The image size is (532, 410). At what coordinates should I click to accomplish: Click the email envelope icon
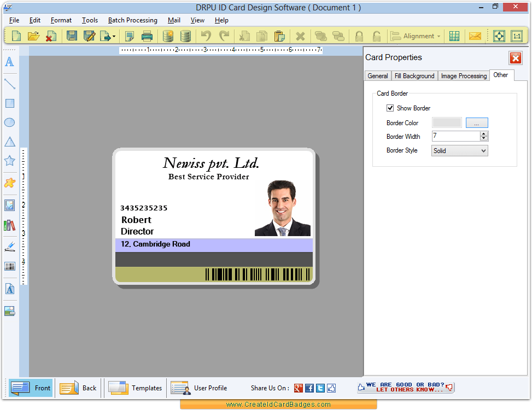pyautogui.click(x=475, y=36)
